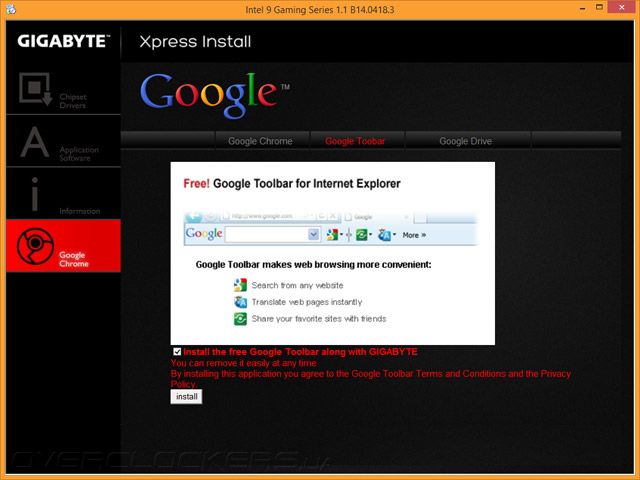The width and height of the screenshot is (640, 480).
Task: Click the Google Toolbar search box in preview
Action: [x=267, y=235]
